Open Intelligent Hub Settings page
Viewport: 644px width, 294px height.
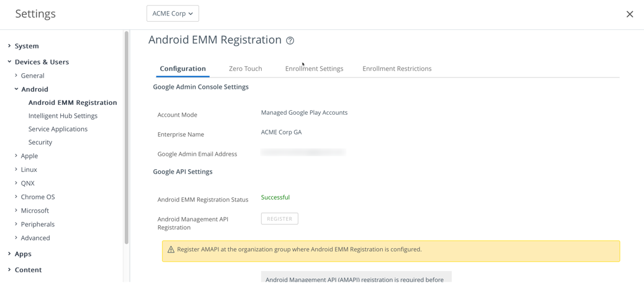pyautogui.click(x=63, y=116)
